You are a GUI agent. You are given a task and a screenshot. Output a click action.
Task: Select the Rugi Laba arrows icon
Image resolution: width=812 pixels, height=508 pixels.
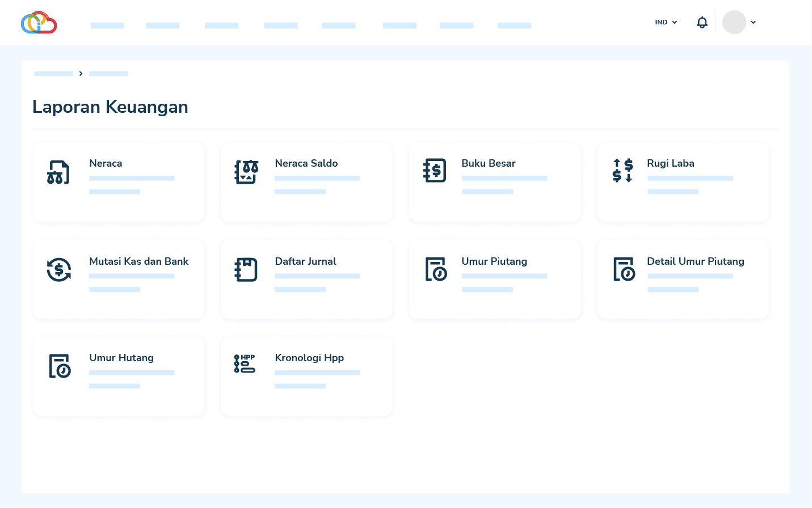pyautogui.click(x=622, y=170)
